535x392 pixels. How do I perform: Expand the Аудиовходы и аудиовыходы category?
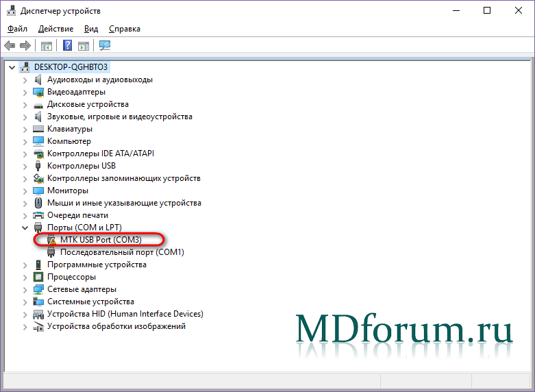[x=25, y=80]
